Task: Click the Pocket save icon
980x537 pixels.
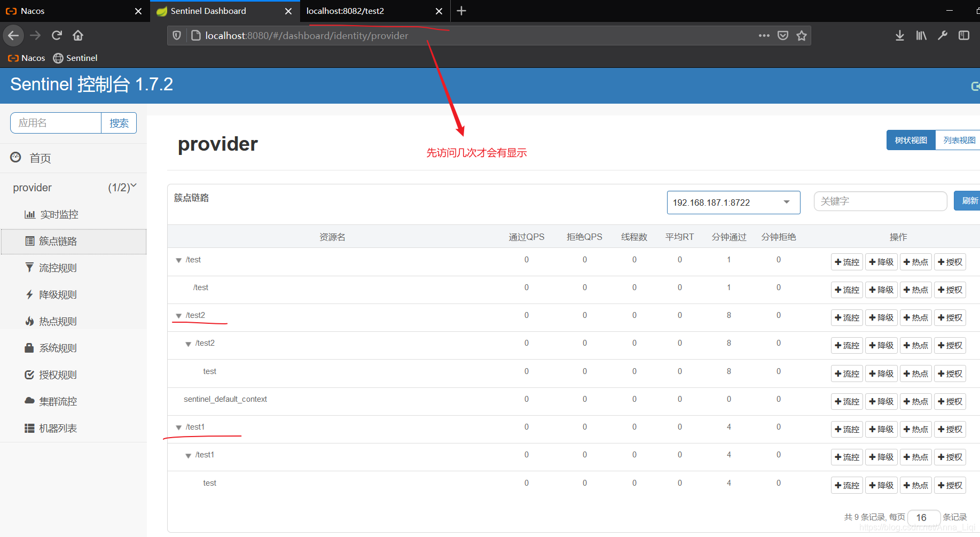Action: coord(783,35)
